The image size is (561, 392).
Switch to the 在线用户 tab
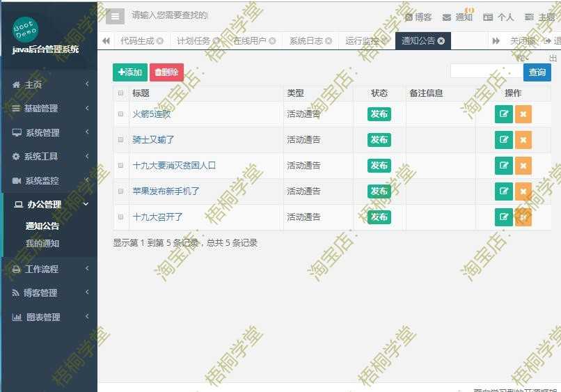250,41
